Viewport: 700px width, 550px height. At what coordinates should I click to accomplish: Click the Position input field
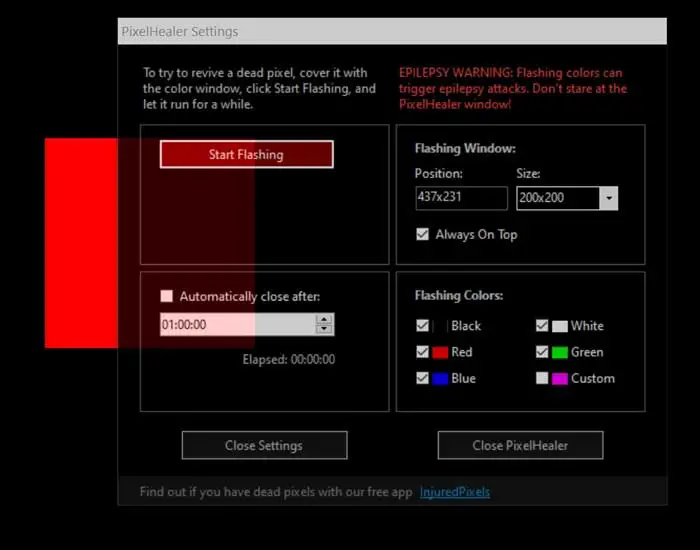(461, 198)
